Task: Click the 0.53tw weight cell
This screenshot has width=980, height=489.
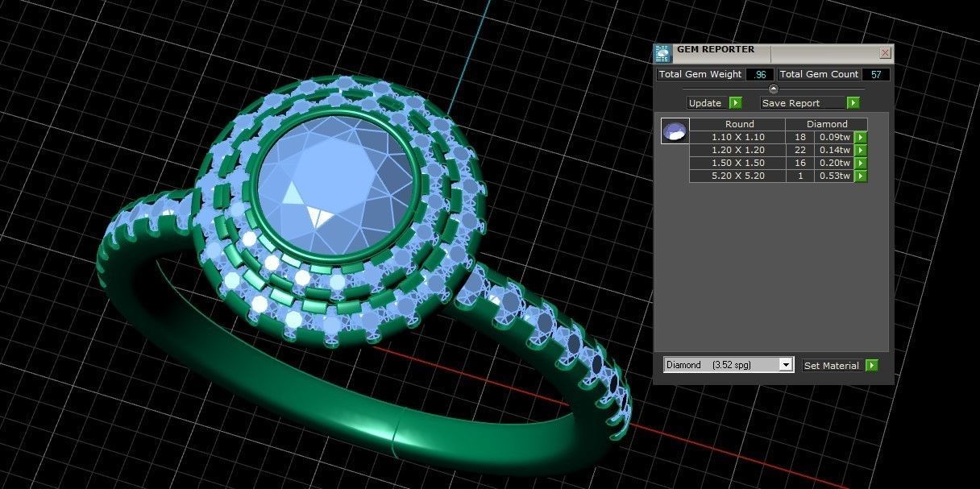Action: coord(835,176)
